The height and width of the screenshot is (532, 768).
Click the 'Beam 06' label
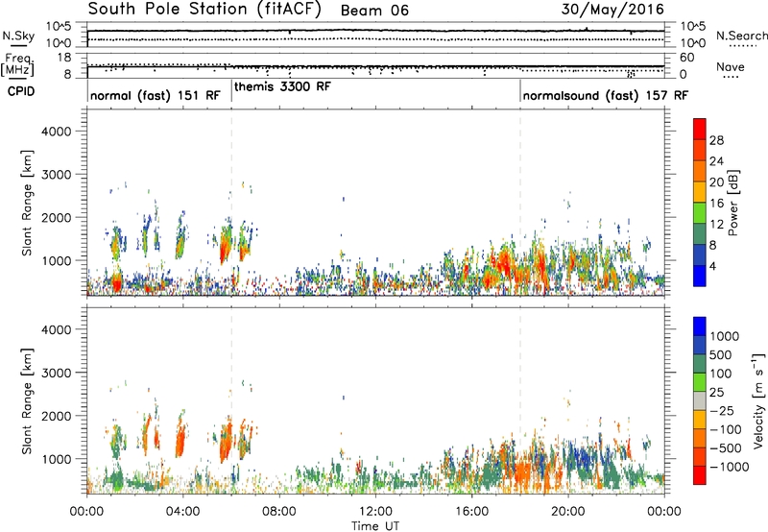click(374, 11)
